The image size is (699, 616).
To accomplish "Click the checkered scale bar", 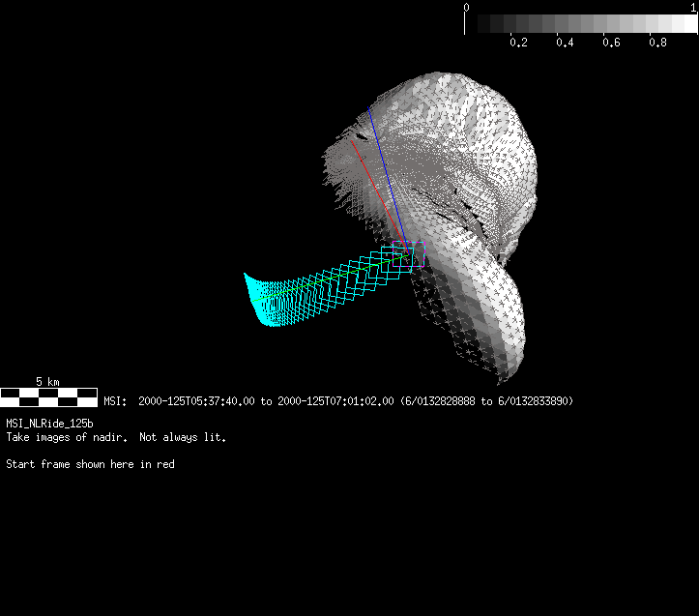I will [x=48, y=396].
